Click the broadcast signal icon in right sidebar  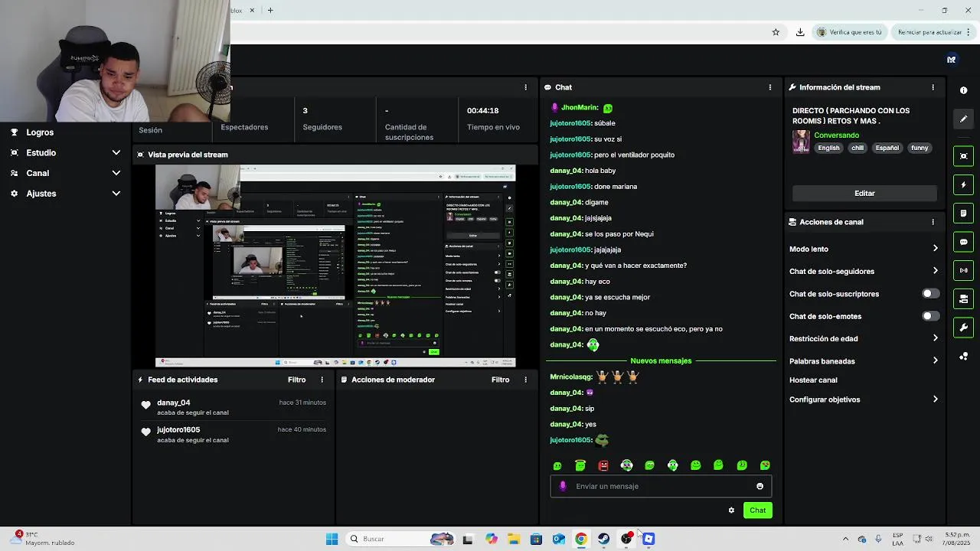[963, 270]
